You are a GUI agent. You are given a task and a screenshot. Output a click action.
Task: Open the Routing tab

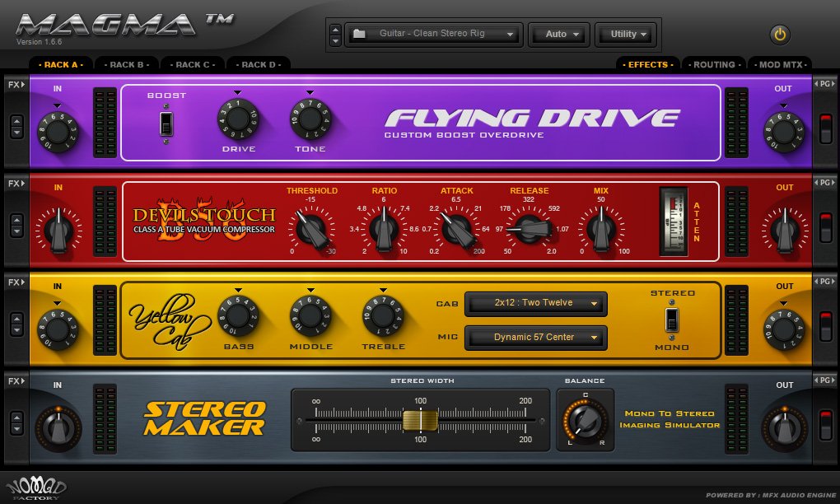pyautogui.click(x=716, y=63)
